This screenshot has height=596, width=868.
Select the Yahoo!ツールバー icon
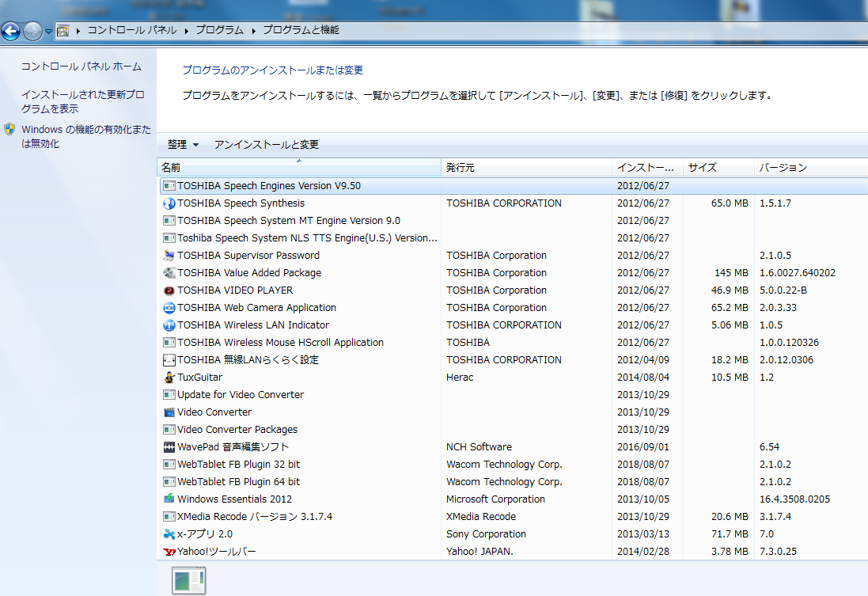(169, 552)
